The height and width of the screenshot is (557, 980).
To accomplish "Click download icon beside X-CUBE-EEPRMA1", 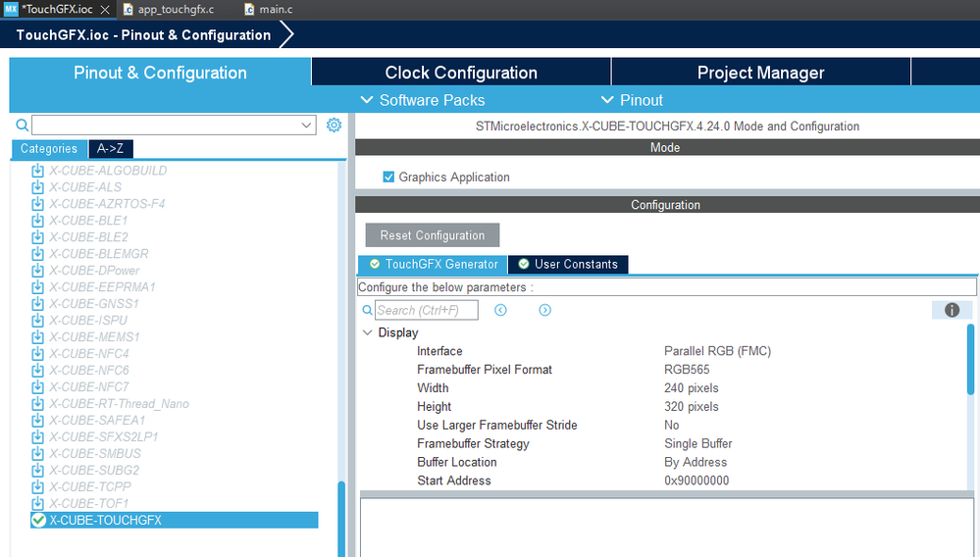I will pyautogui.click(x=37, y=287).
